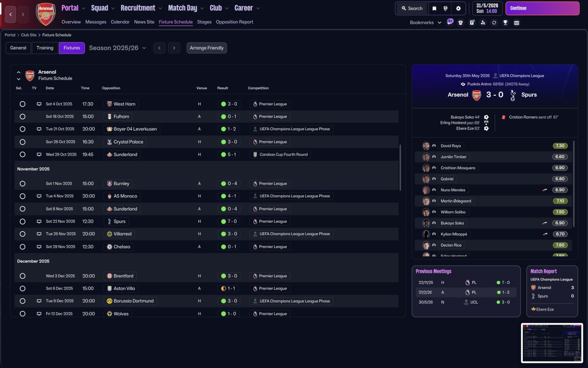Select the Chelsea fixture radio button
Image resolution: width=588 pixels, height=368 pixels.
(23, 247)
